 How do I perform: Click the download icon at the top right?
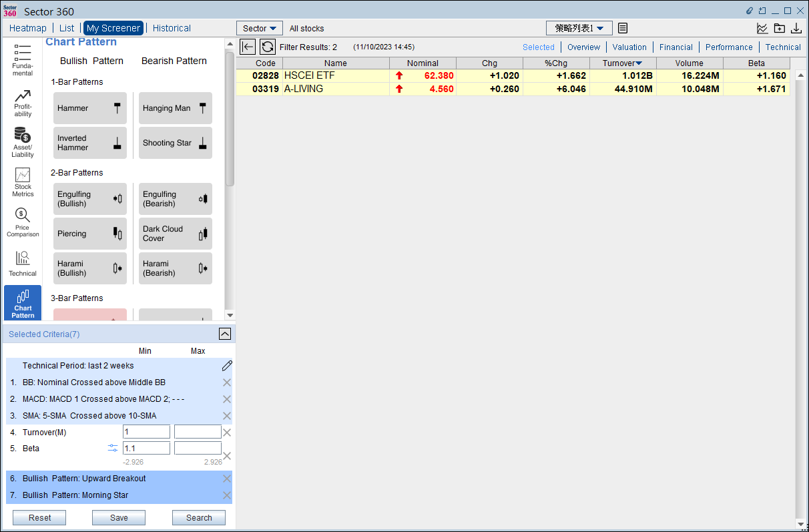pos(797,28)
